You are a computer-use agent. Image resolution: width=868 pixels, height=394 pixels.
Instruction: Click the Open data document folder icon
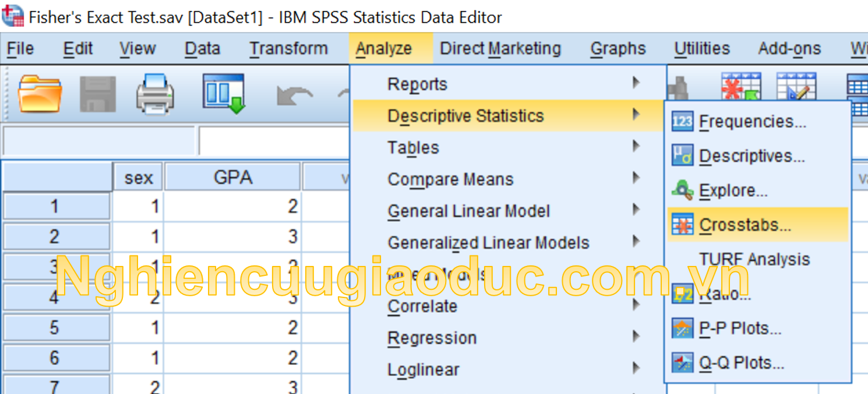pos(40,93)
